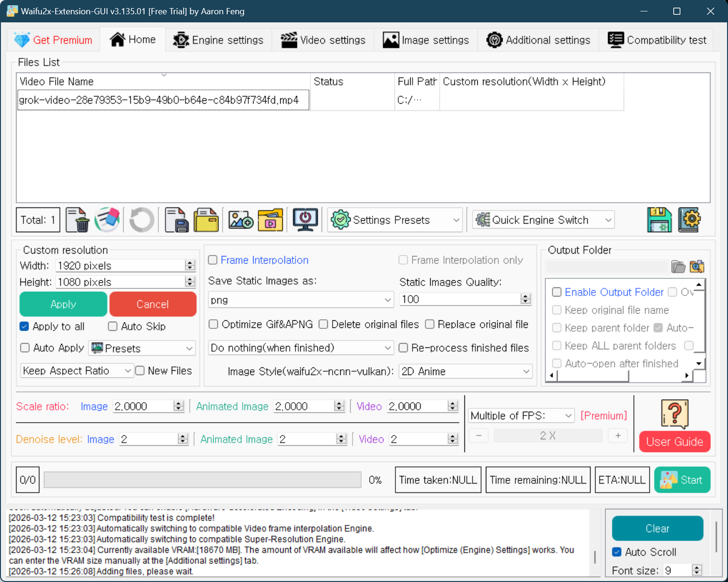The width and height of the screenshot is (728, 582).
Task: Open Do nothing(when finished) dropdown
Action: tap(301, 348)
